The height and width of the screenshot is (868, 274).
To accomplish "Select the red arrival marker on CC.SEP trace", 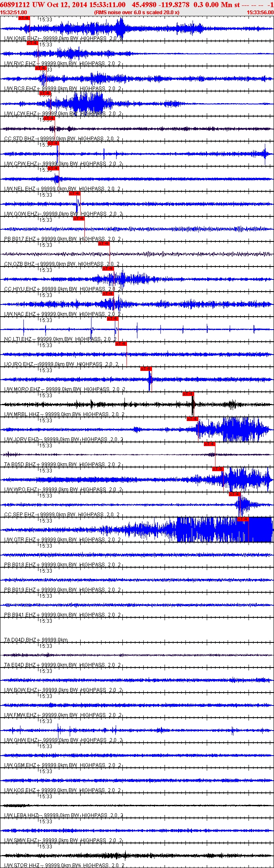I will [x=234, y=494].
